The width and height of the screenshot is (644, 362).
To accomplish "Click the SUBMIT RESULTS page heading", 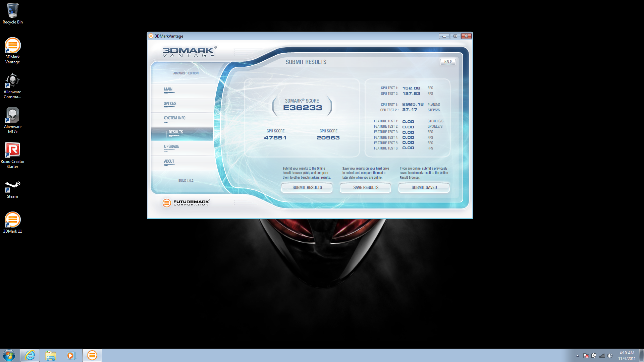I will [306, 62].
